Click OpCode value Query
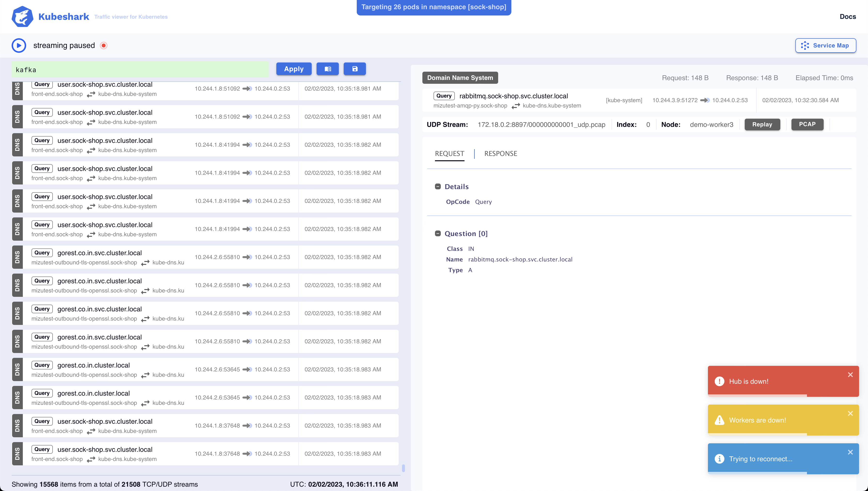 point(483,202)
